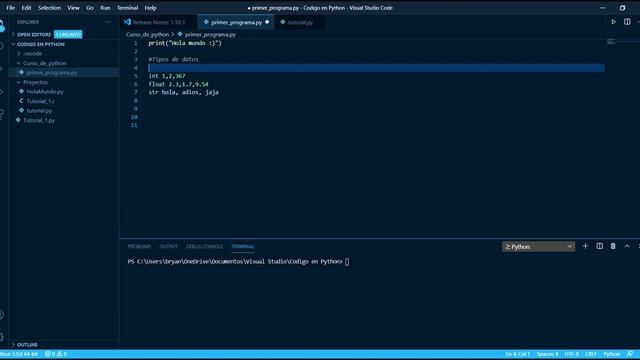The width and height of the screenshot is (640, 360).
Task: Switch to tutorial.py editor tab
Action: (x=300, y=22)
